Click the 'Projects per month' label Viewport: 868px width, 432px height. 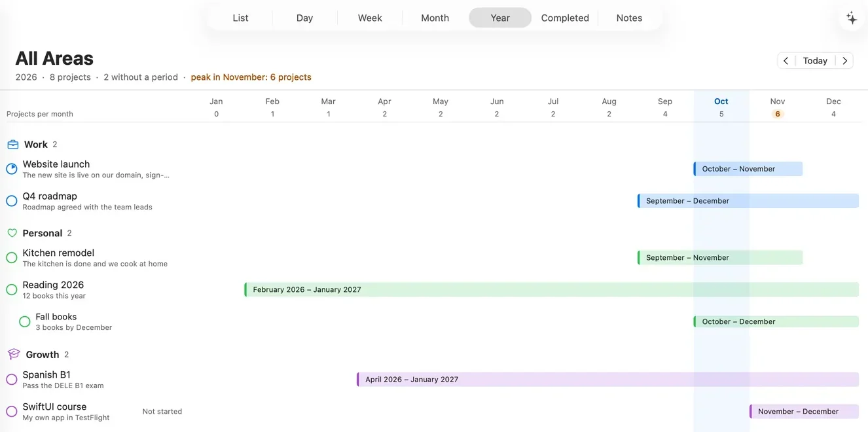[x=40, y=114]
